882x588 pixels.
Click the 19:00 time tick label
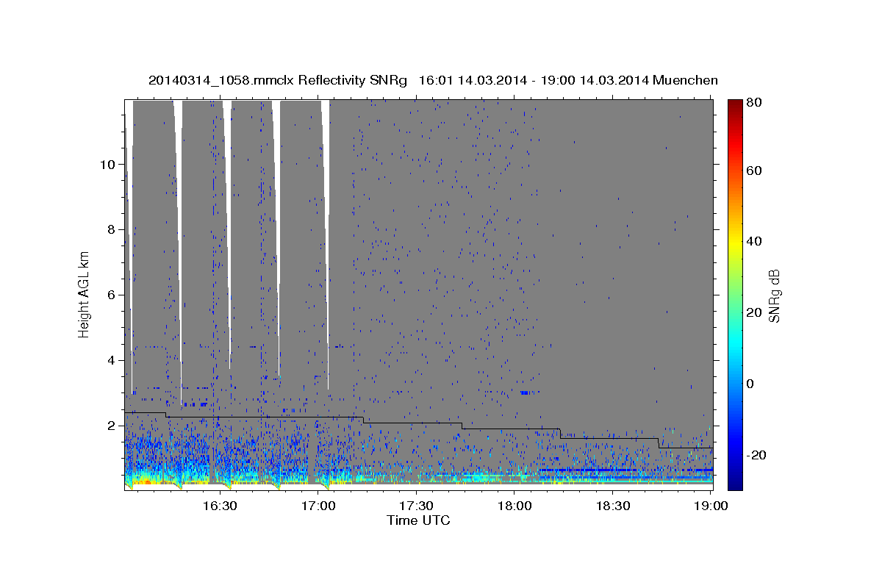(x=711, y=506)
